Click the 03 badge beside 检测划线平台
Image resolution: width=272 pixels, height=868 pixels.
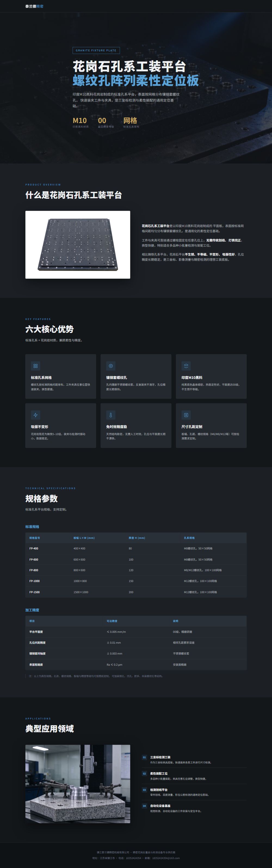click(x=144, y=790)
